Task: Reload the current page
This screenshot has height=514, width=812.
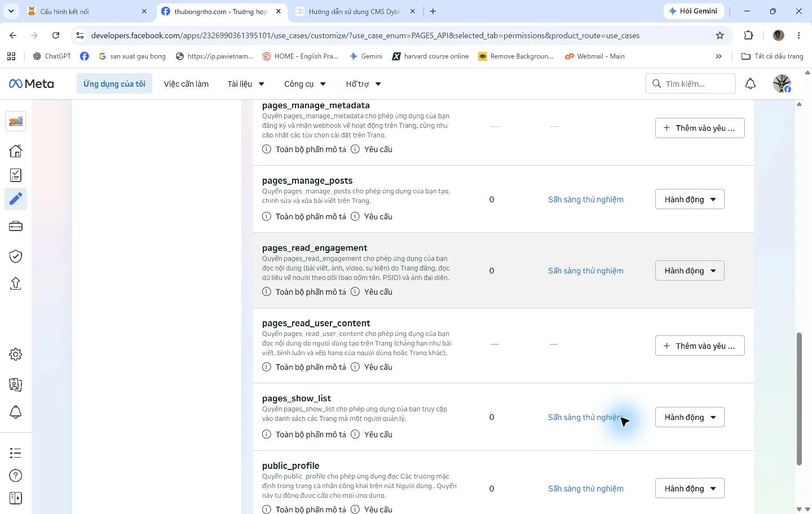Action: [56, 36]
